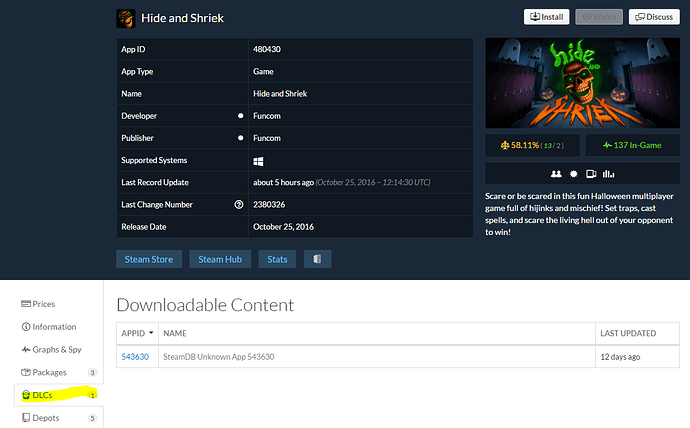Click the Publisher row dot marker
The width and height of the screenshot is (690, 428).
(240, 138)
